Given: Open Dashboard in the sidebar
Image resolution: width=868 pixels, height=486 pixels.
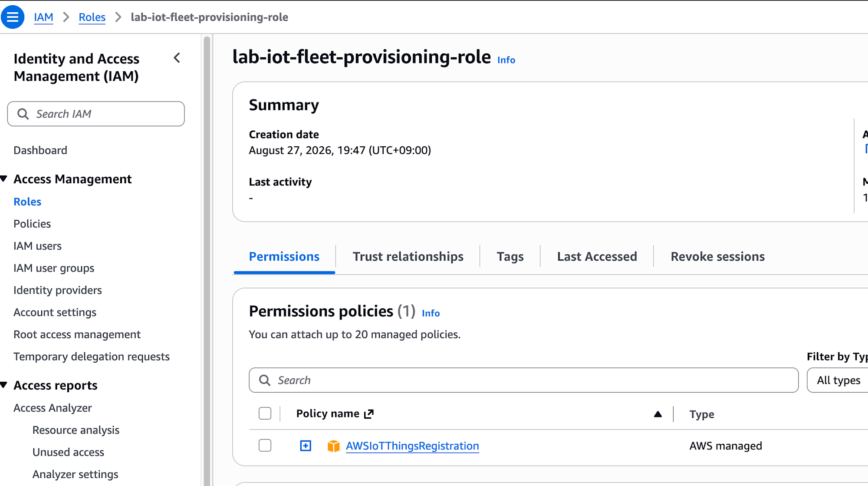Looking at the screenshot, I should [40, 150].
